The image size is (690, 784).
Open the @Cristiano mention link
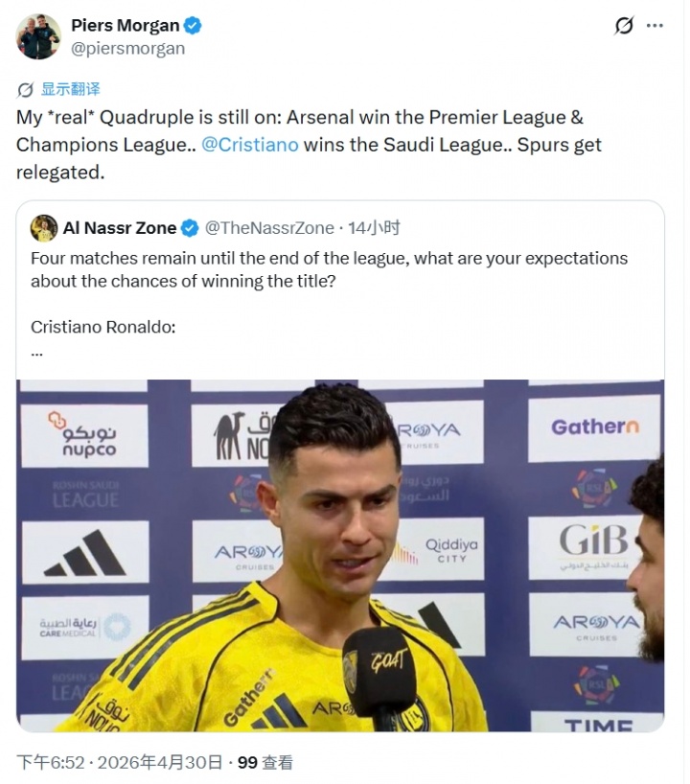[x=250, y=145]
